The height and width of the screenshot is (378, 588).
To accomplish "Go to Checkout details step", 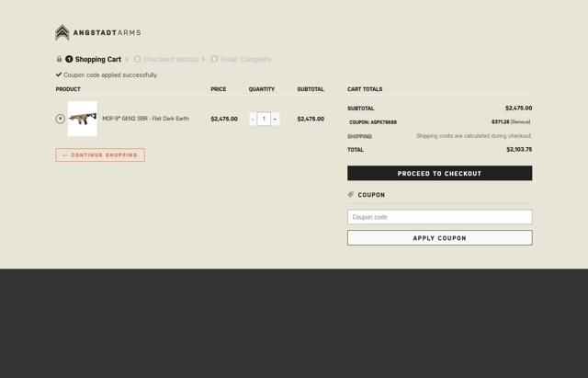I will pyautogui.click(x=165, y=59).
